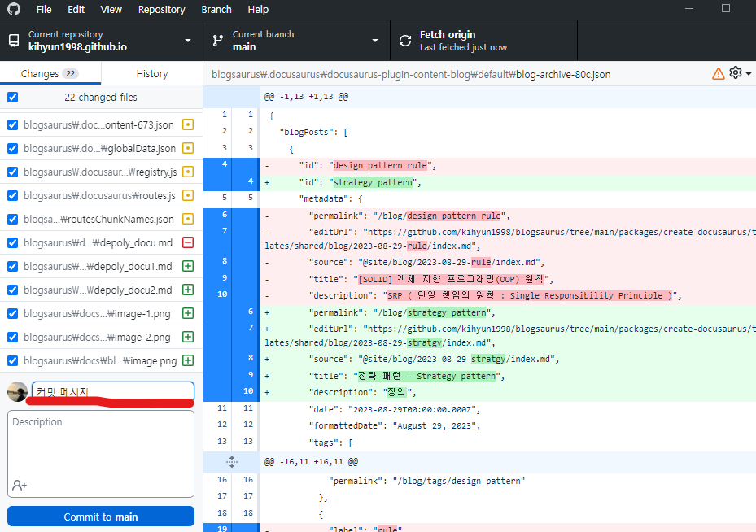This screenshot has height=532, width=756.
Task: Click the repository computer icon
Action: pos(14,41)
